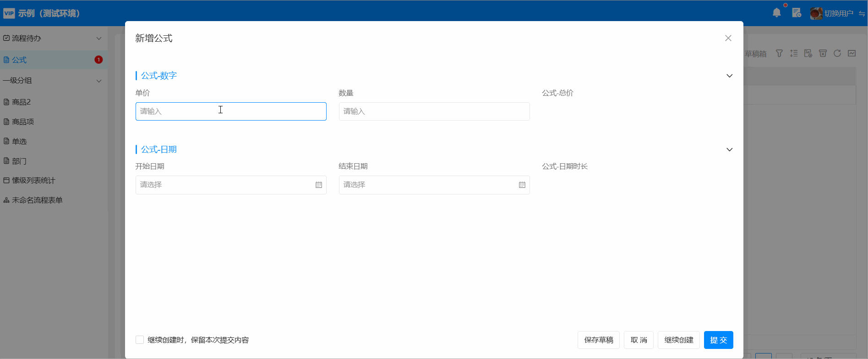Click the filter funnel icon
Image resolution: width=868 pixels, height=359 pixels.
[x=779, y=54]
